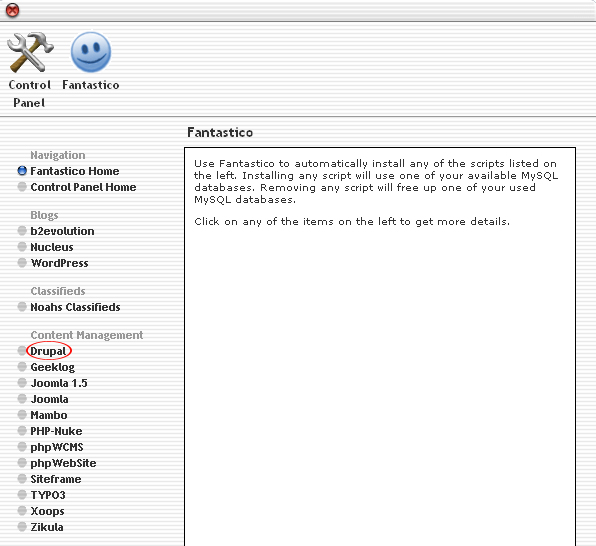Select the Xoops sidebar entry
Image resolution: width=596 pixels, height=546 pixels.
click(47, 511)
